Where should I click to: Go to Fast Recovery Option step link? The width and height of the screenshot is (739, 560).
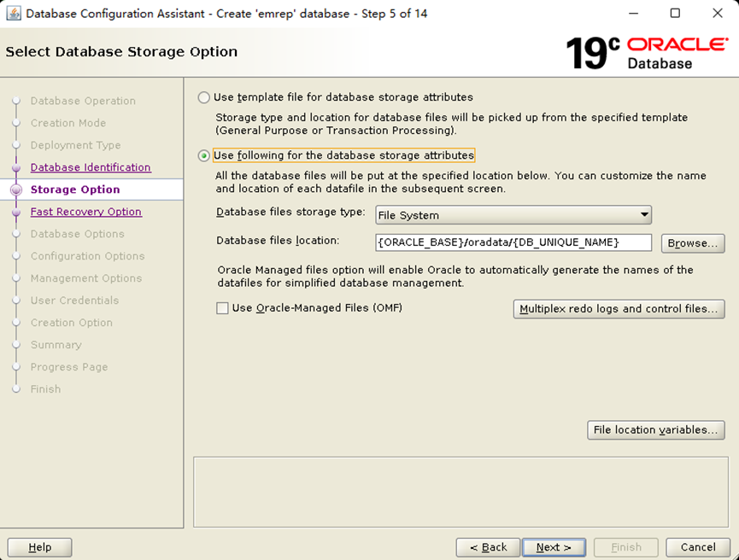(x=85, y=212)
